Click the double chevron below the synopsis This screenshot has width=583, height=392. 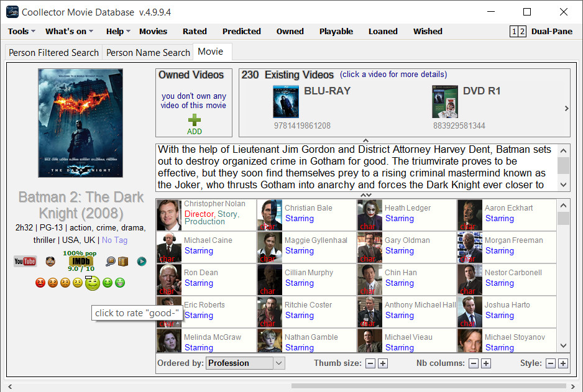point(366,195)
